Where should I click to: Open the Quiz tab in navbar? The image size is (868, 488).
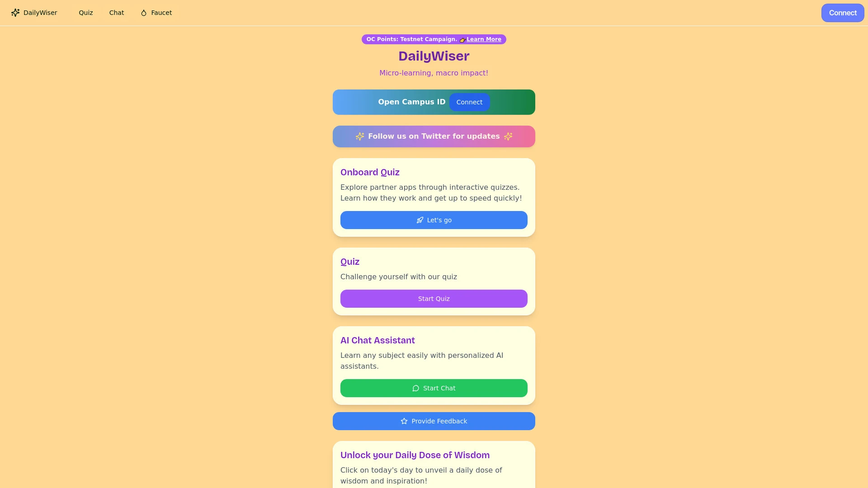[86, 13]
